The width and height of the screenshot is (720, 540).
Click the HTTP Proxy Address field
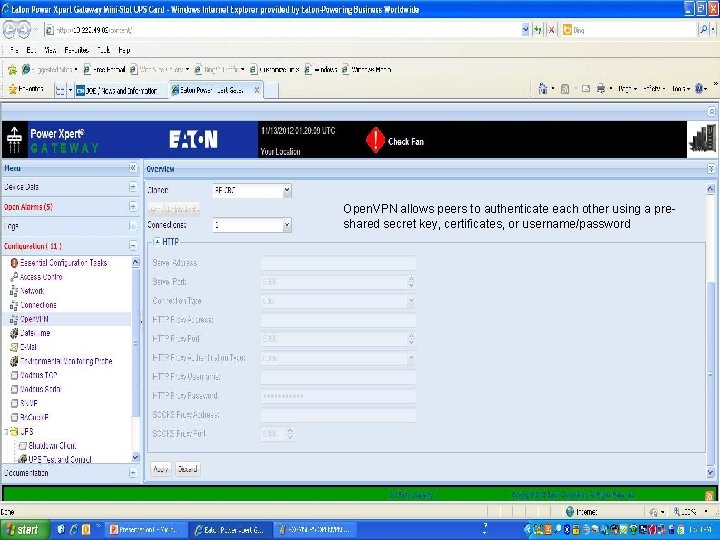click(338, 320)
